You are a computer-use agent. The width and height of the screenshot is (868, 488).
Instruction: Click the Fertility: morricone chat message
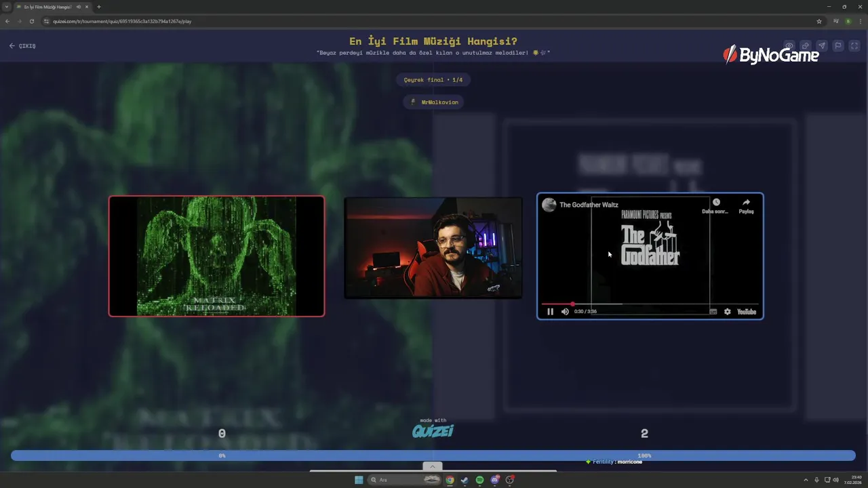(614, 462)
